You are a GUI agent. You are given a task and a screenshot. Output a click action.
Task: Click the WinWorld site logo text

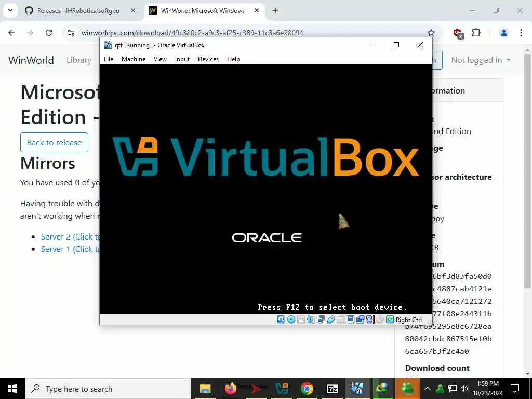(31, 60)
